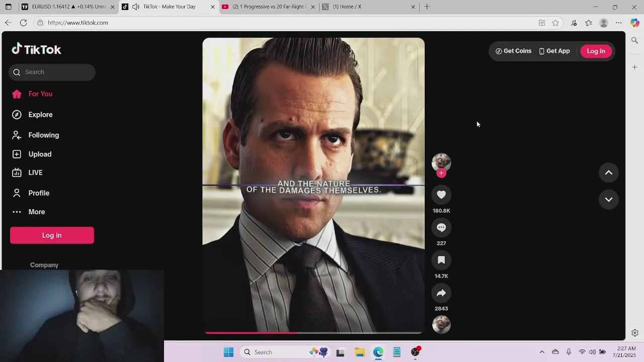Open comments on the TikTok video
644x362 pixels.
[x=441, y=228]
